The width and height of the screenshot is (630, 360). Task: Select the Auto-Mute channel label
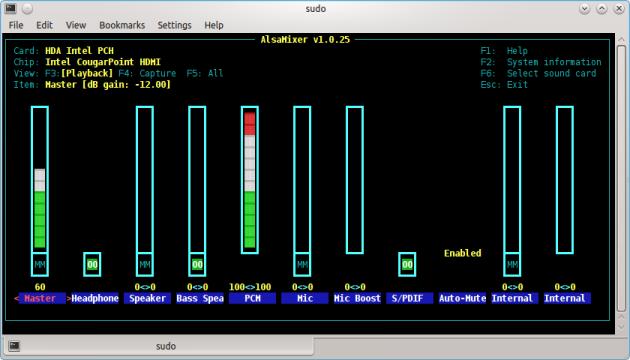[462, 299]
